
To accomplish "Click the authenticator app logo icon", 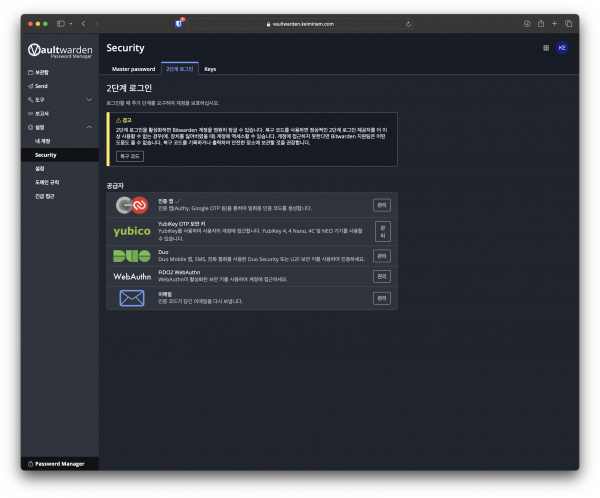I will 132,205.
